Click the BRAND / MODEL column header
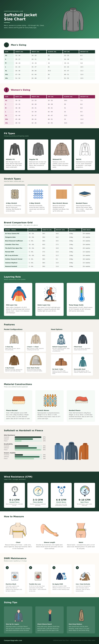Viewport: 99px width, 644px height. coord(16,230)
